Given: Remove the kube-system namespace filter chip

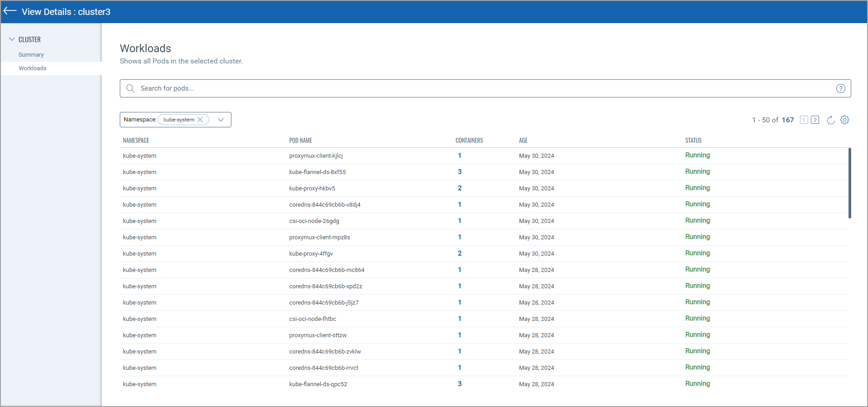Looking at the screenshot, I should click(200, 120).
